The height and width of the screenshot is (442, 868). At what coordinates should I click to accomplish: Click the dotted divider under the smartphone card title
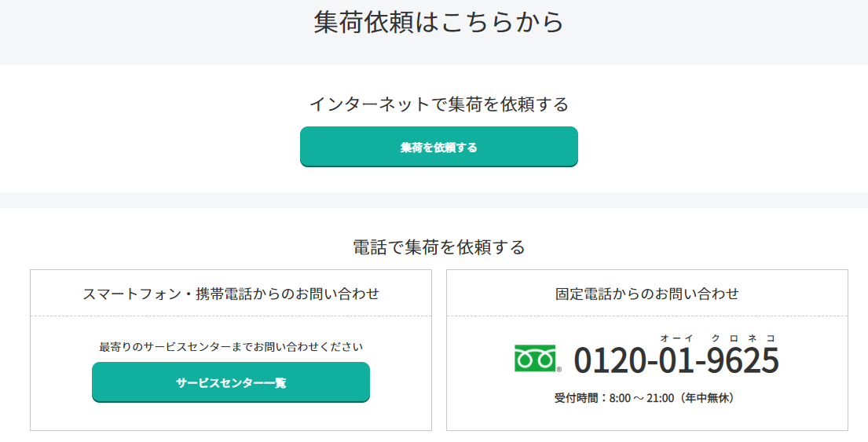[x=231, y=316]
